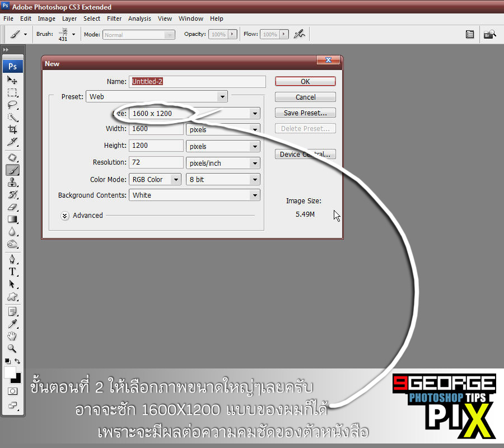Open the Layer menu
504x448 pixels.
(x=69, y=18)
